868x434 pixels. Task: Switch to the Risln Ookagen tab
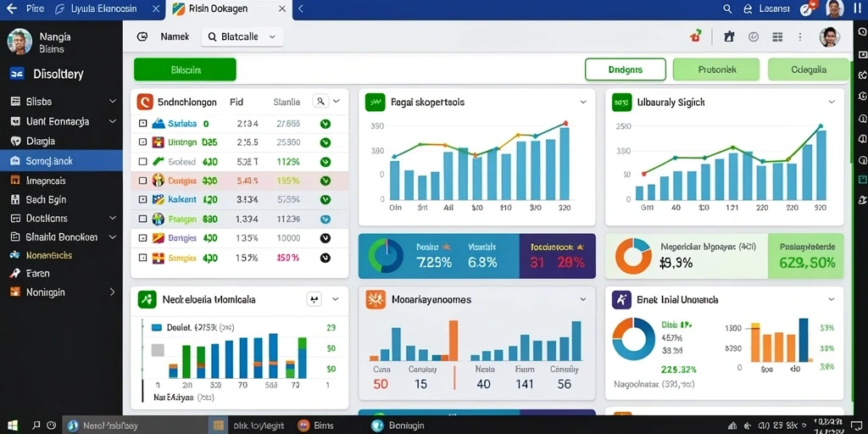pyautogui.click(x=229, y=9)
